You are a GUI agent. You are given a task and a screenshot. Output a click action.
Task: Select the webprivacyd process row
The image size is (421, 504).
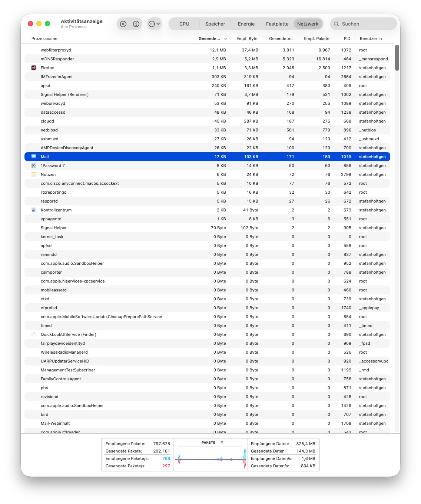(207, 103)
